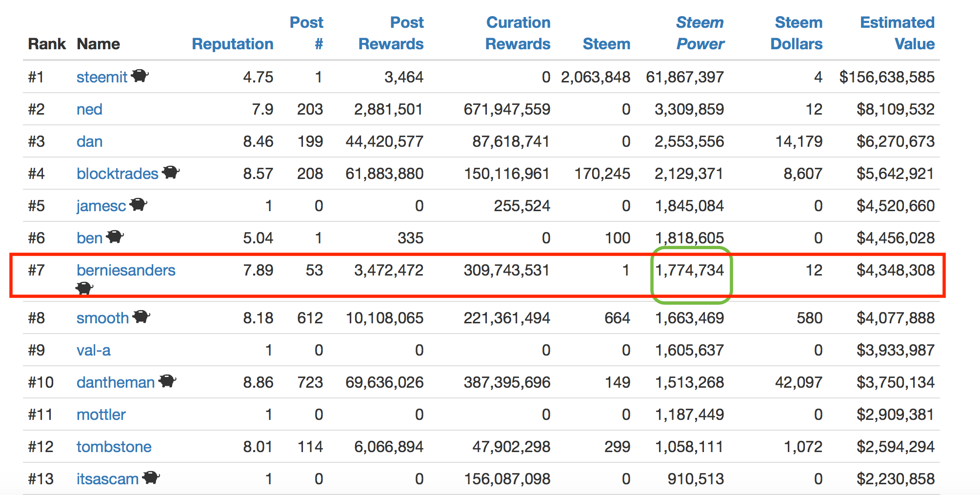
Task: Click the Rank column header
Action: pos(46,44)
